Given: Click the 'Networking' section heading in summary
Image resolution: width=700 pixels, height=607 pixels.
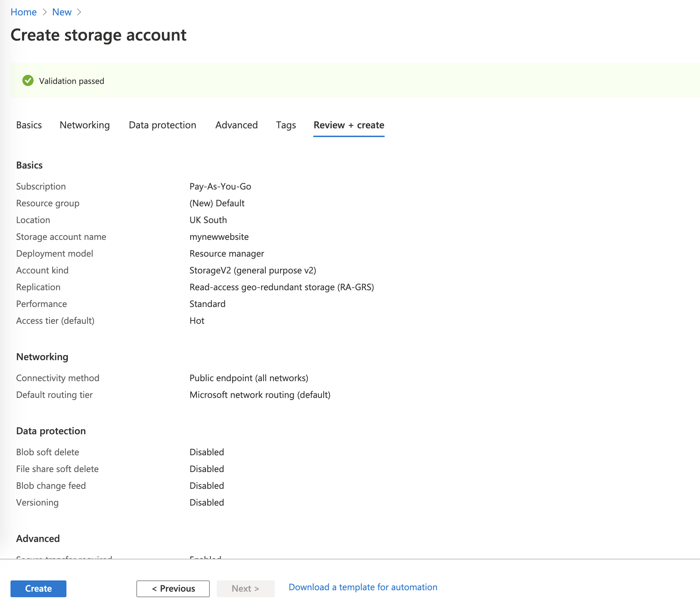Looking at the screenshot, I should coord(42,357).
